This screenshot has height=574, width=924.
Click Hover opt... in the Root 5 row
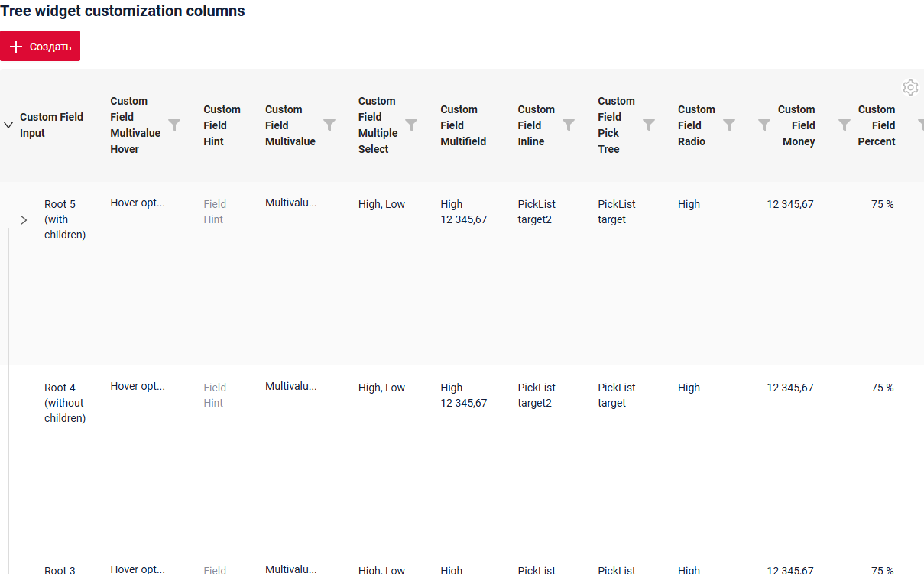(x=138, y=203)
